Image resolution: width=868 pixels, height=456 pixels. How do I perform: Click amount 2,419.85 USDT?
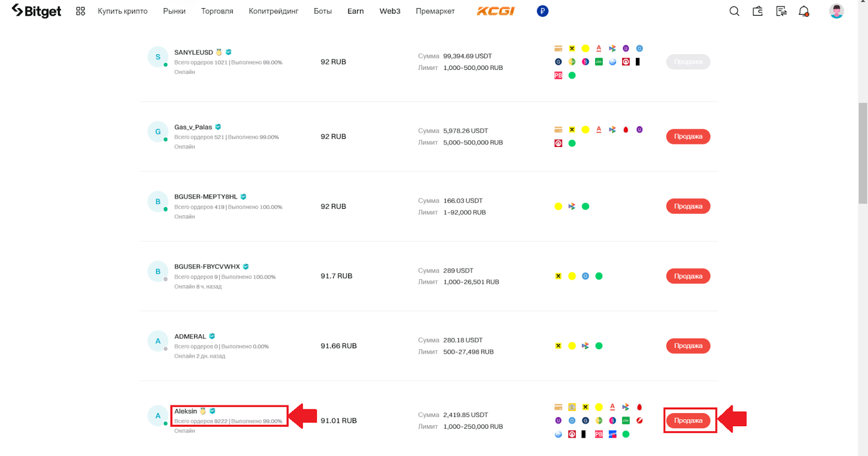click(x=465, y=415)
